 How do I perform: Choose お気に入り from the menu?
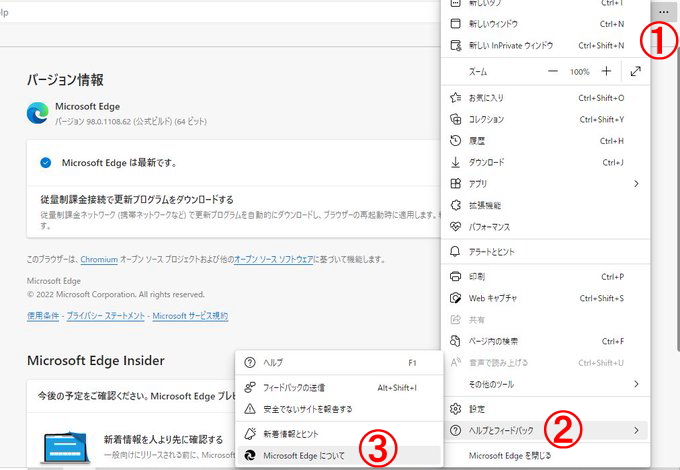545,98
